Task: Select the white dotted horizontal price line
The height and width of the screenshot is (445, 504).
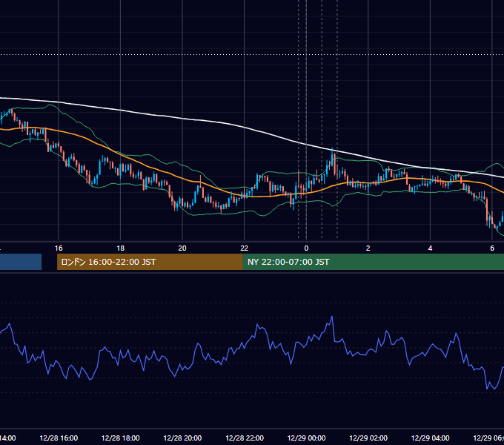Action: coord(252,54)
